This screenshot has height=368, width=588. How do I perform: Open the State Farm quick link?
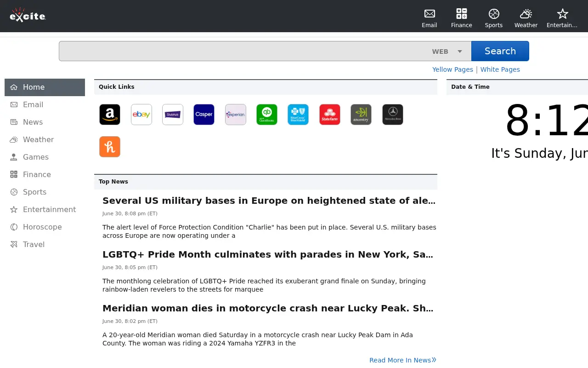(330, 115)
